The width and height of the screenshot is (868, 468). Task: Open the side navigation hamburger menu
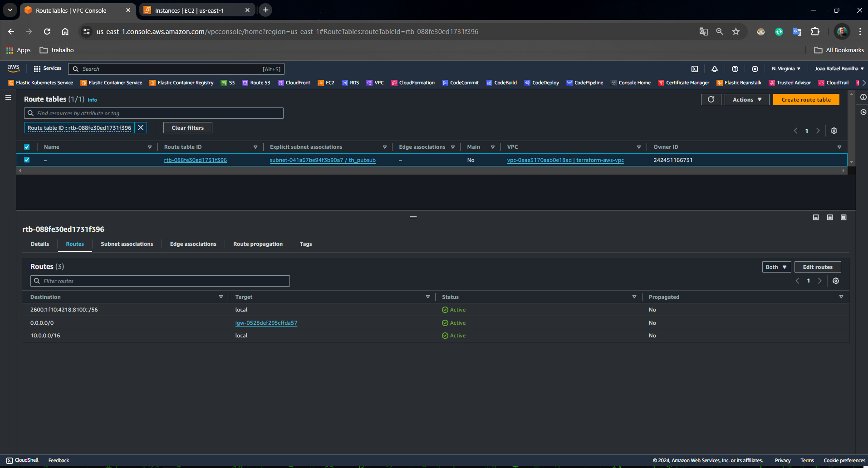tap(8, 97)
